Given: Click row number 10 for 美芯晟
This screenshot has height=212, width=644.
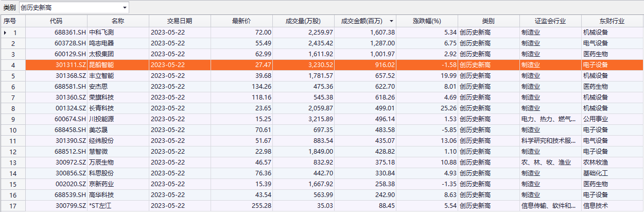Looking at the screenshot, I should pyautogui.click(x=13, y=130).
